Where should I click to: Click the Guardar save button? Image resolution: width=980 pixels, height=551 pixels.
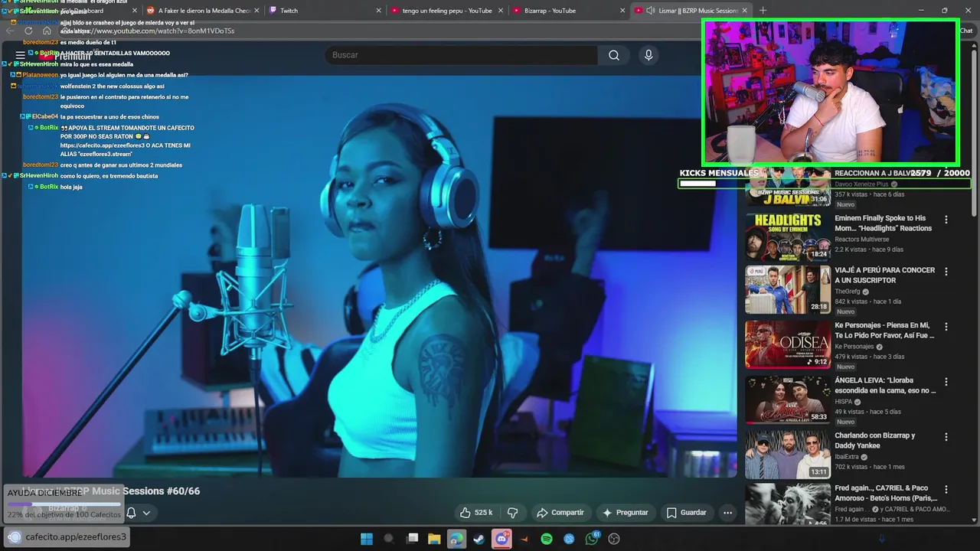(687, 513)
